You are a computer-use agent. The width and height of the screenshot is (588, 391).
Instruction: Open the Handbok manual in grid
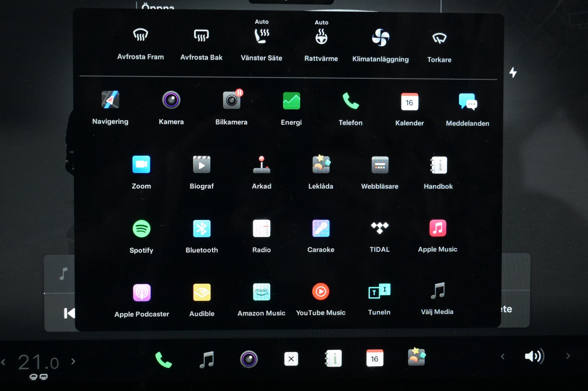tap(439, 165)
